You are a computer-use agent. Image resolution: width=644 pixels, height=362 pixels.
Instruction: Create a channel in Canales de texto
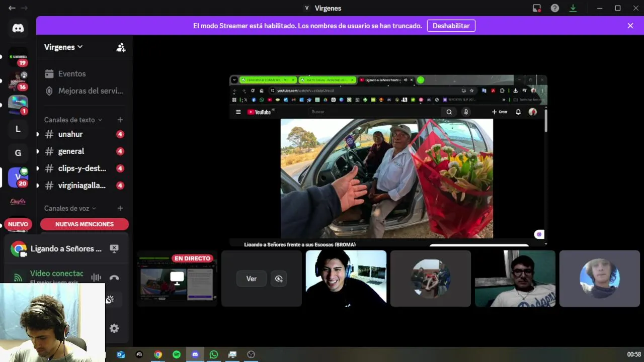[120, 120]
